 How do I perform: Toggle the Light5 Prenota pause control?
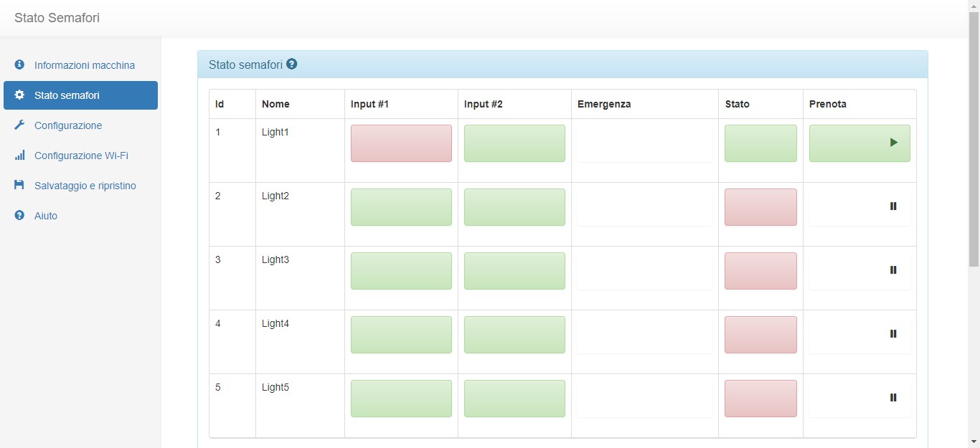pyautogui.click(x=893, y=398)
